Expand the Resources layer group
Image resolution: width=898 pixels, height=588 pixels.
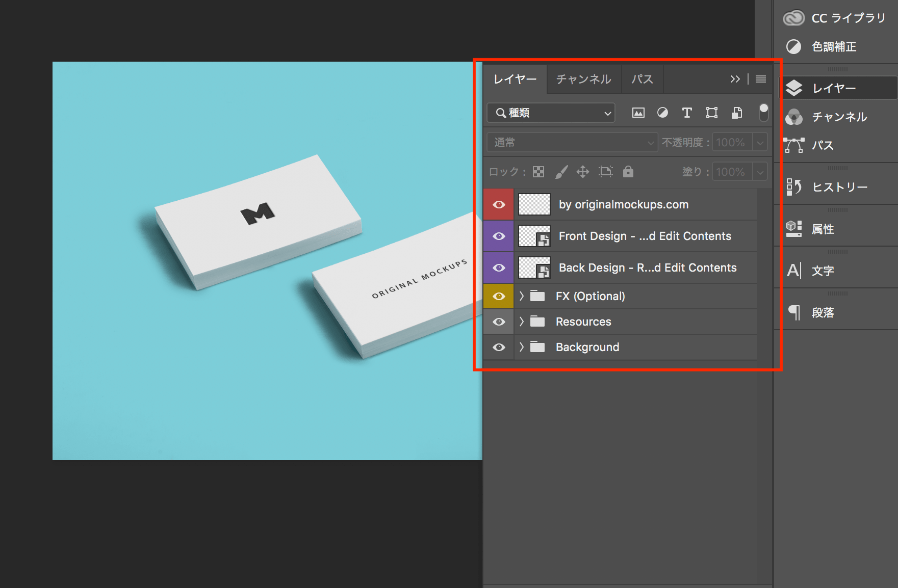(521, 322)
